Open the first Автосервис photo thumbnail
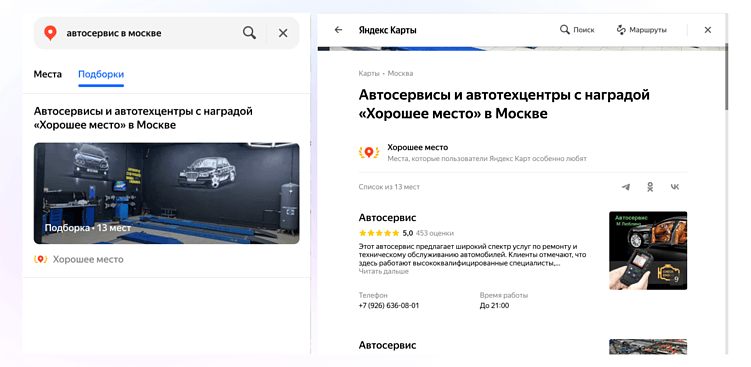751x367 pixels. [x=648, y=251]
